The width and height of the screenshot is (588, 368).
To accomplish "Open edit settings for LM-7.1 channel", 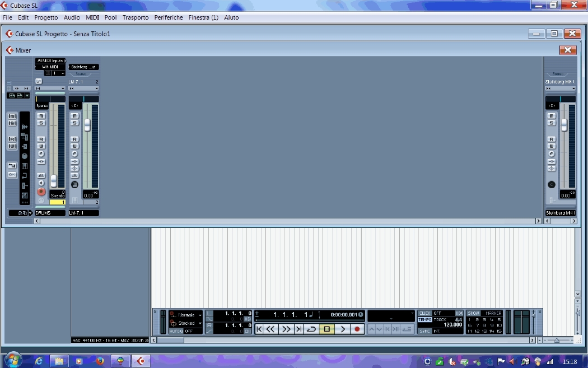I will click(74, 154).
